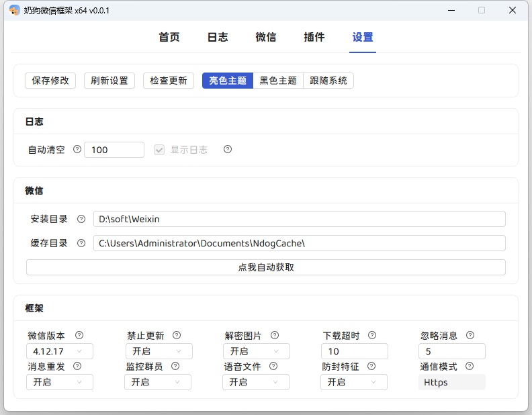
Task: Open the 微信版本 dropdown showing 4.12.17
Action: (x=59, y=351)
